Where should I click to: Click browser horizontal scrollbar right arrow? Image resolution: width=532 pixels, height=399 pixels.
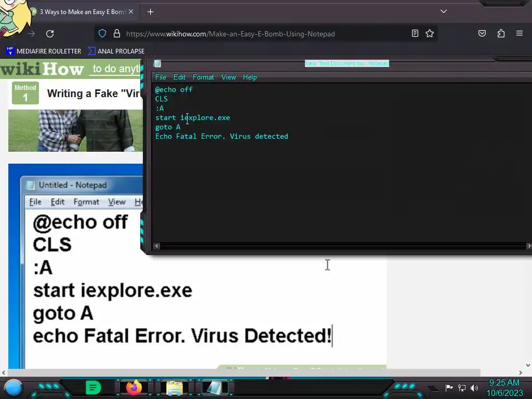(521, 373)
